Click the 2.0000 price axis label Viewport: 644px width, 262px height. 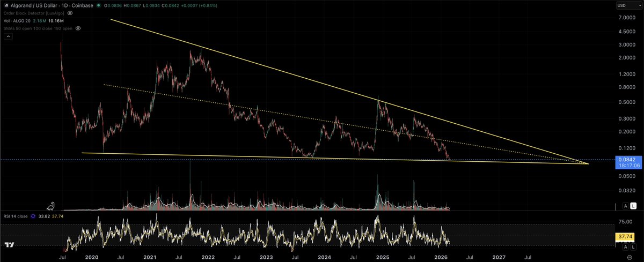(x=627, y=59)
